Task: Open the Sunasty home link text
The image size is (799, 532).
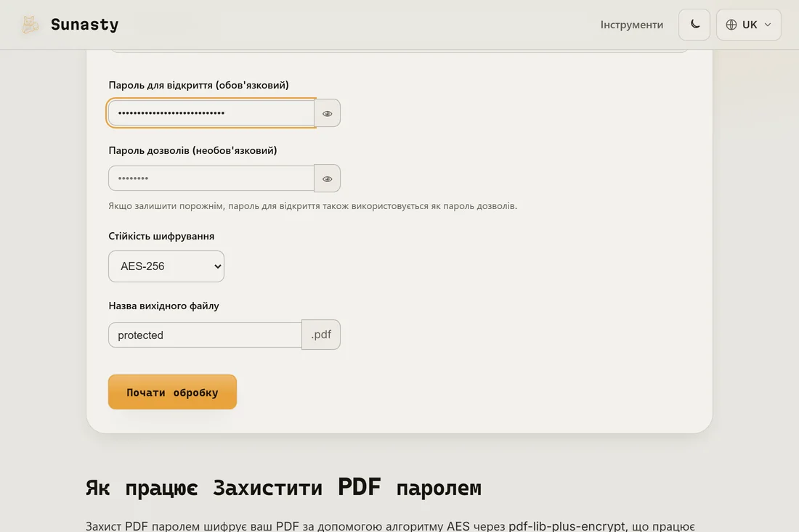Action: tap(84, 25)
